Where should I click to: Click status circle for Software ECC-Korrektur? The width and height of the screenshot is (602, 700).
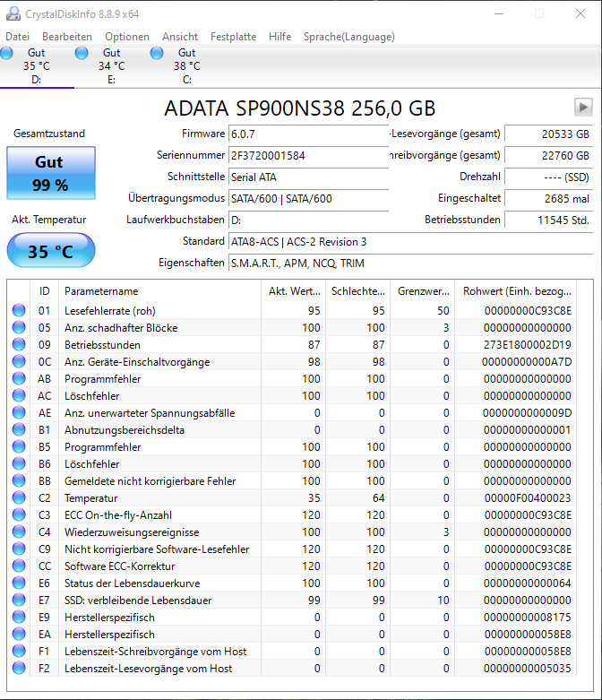pyautogui.click(x=19, y=566)
